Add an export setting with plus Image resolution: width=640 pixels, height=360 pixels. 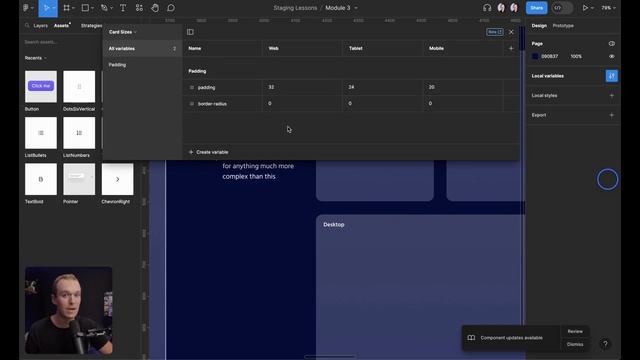coord(611,115)
